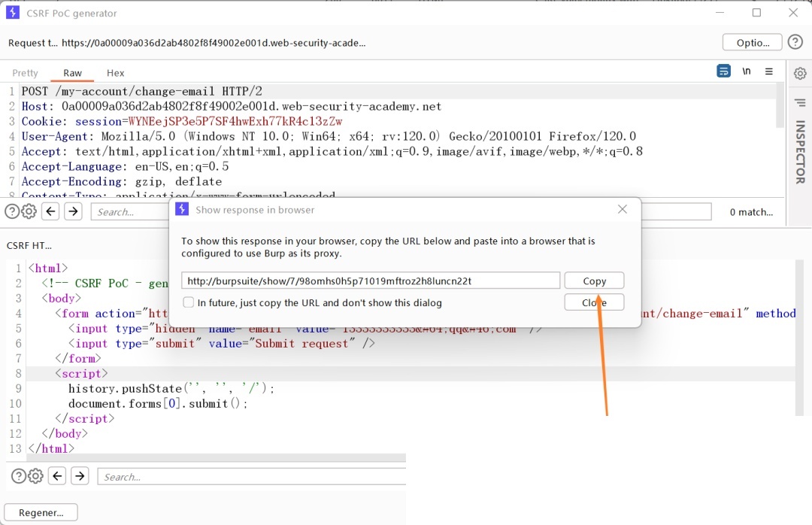Screen dimensions: 812x525
Task: Switch to the Raw tab
Action: 72,73
